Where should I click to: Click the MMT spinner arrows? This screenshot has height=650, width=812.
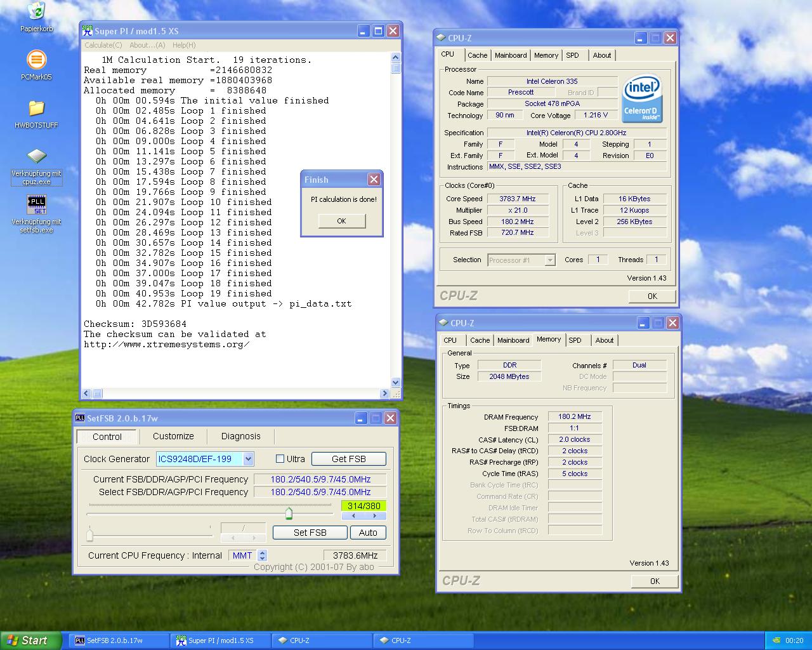(263, 555)
